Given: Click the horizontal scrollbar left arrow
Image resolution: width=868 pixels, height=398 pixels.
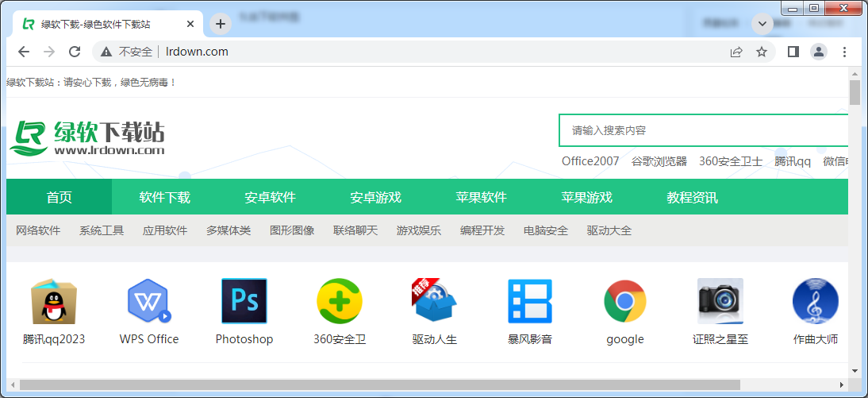Looking at the screenshot, I should [13, 384].
